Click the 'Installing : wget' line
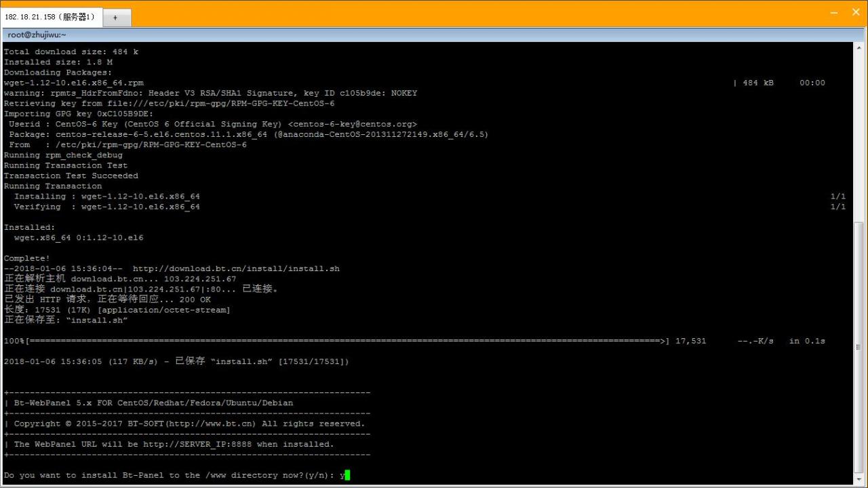Image resolution: width=868 pixels, height=488 pixels. click(x=106, y=197)
